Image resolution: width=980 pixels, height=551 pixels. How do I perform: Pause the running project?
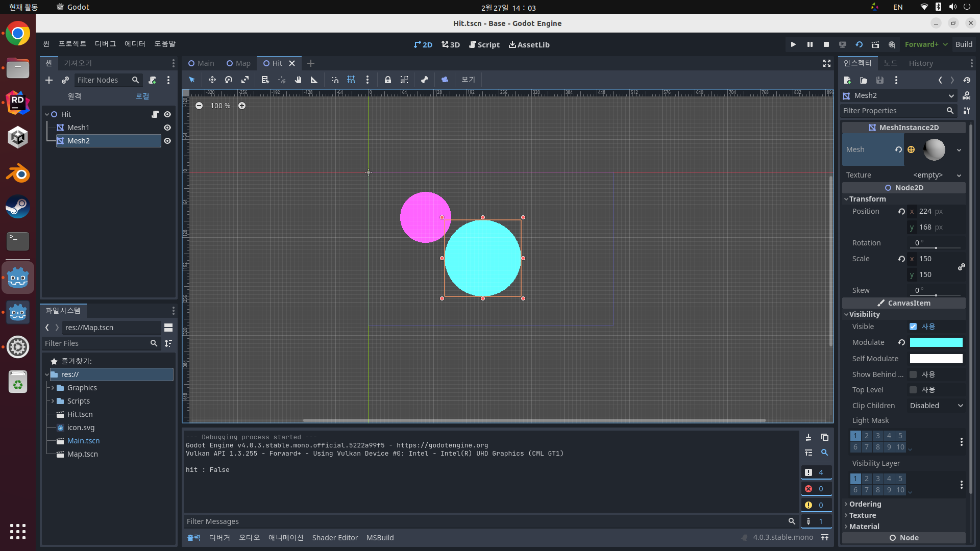(x=810, y=44)
